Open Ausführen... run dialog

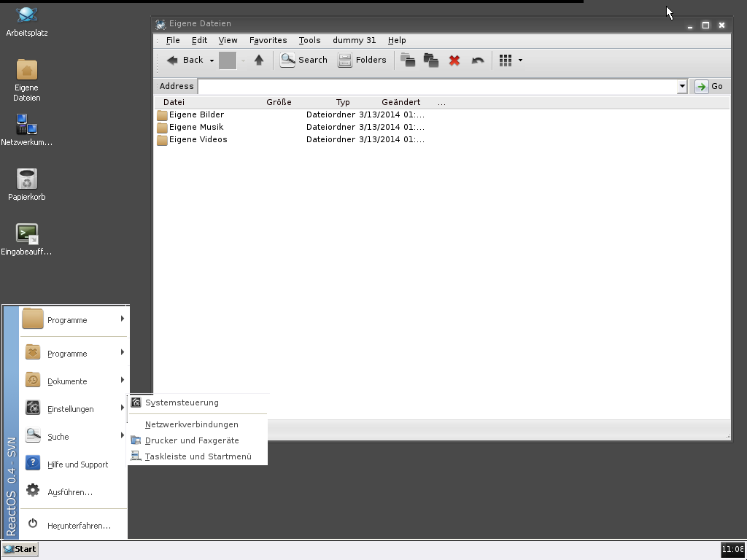(74, 491)
